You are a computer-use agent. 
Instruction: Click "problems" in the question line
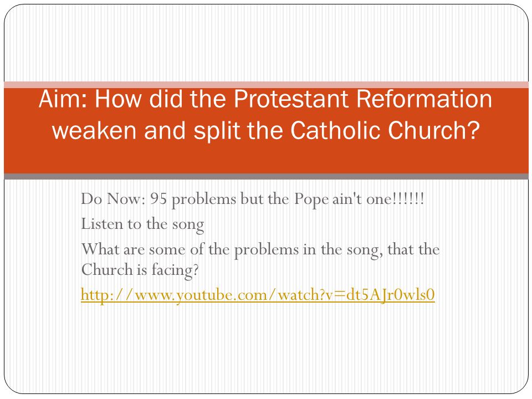coord(267,250)
